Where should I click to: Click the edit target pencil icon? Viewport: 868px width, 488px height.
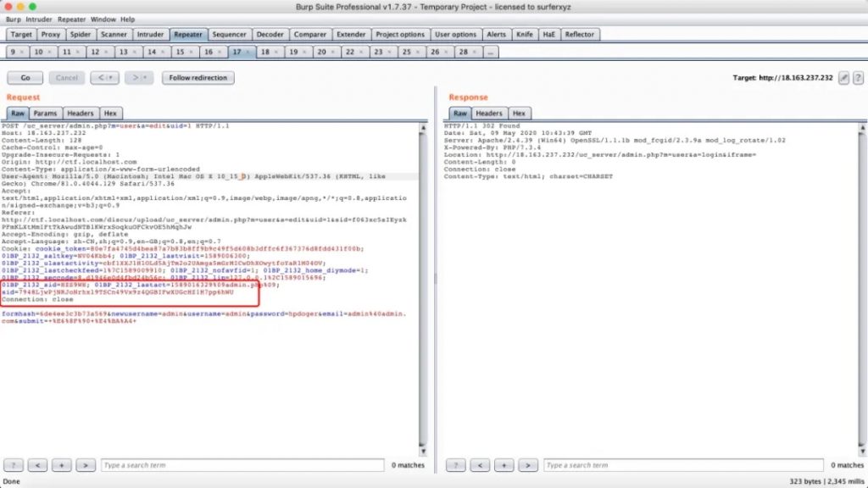point(843,78)
